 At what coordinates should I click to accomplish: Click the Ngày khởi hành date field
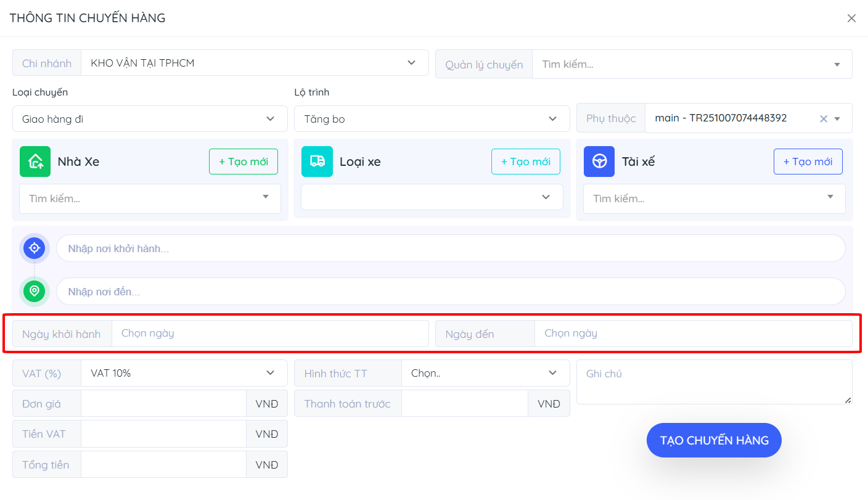coord(269,334)
